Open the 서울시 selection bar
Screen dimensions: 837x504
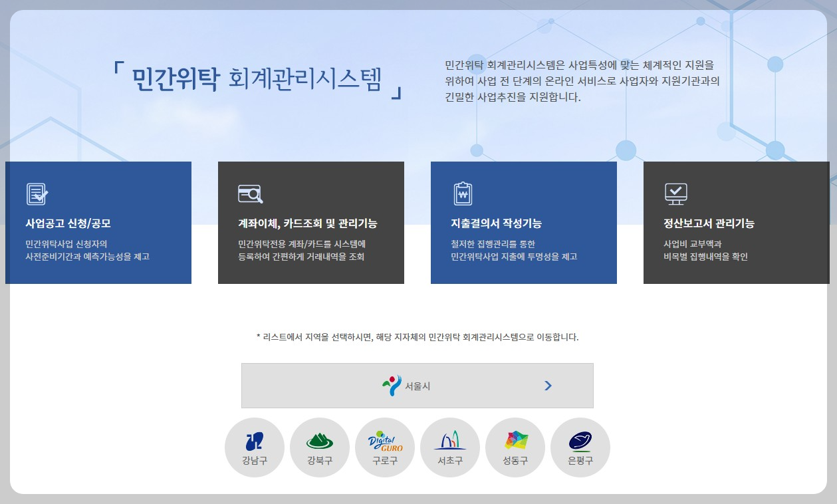click(417, 385)
